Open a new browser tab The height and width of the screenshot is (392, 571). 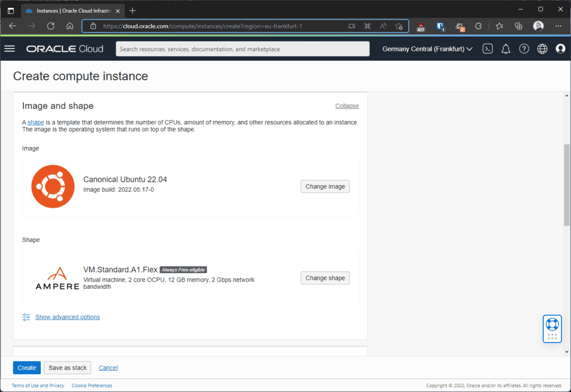click(x=132, y=11)
